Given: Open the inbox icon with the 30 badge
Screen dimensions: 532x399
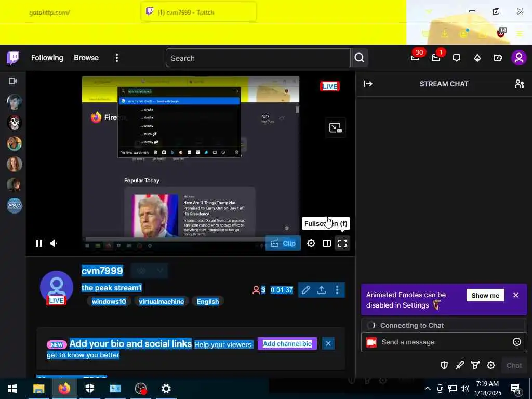Looking at the screenshot, I should [415, 57].
